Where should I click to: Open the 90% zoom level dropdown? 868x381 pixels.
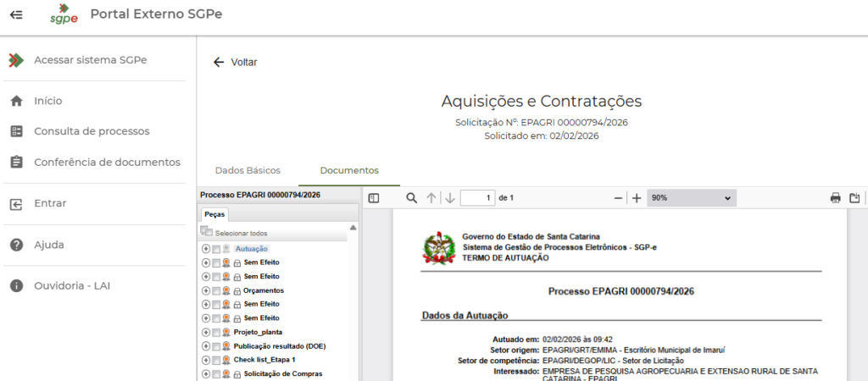point(691,197)
